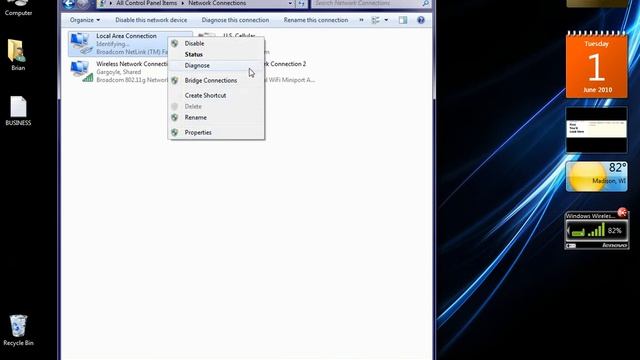Image resolution: width=640 pixels, height=360 pixels.
Task: Click shield icon beside Bridge Connections
Action: (175, 80)
